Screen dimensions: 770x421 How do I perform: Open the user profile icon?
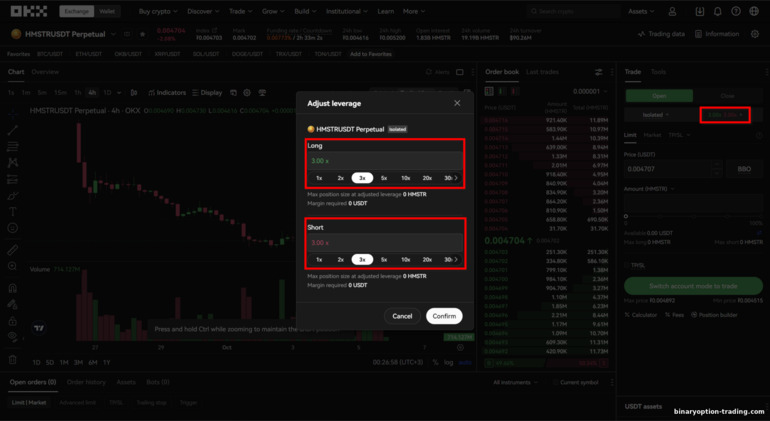[672, 11]
